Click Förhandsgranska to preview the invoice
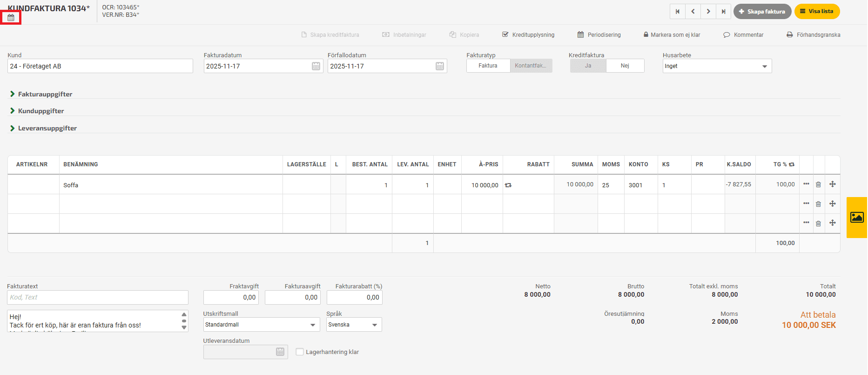This screenshot has width=868, height=375. coord(813,35)
